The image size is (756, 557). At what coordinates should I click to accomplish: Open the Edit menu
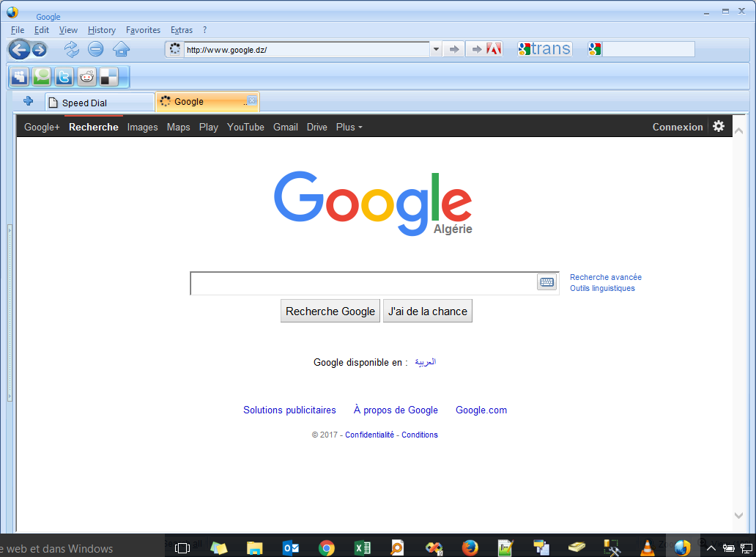42,30
